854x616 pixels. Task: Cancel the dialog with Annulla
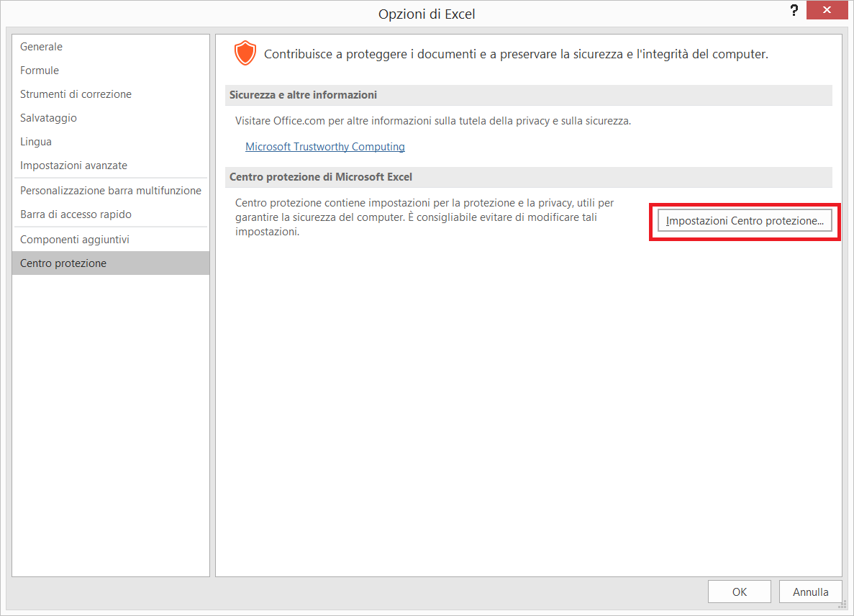[x=810, y=592]
